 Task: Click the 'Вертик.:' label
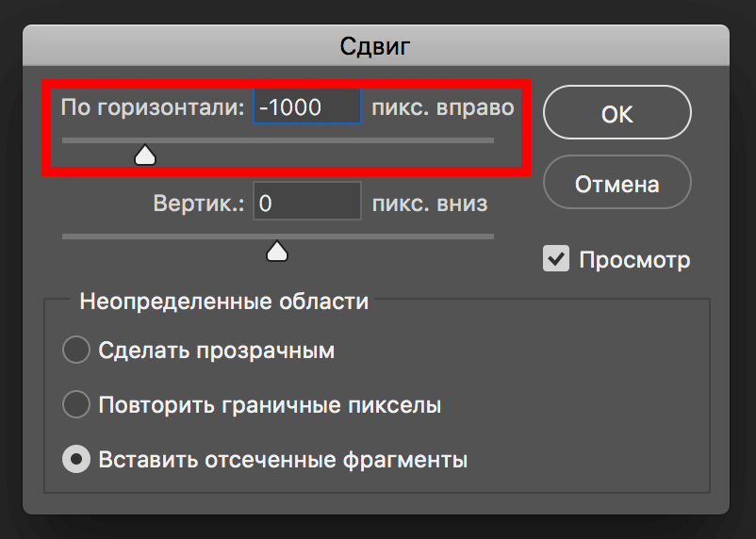click(199, 204)
